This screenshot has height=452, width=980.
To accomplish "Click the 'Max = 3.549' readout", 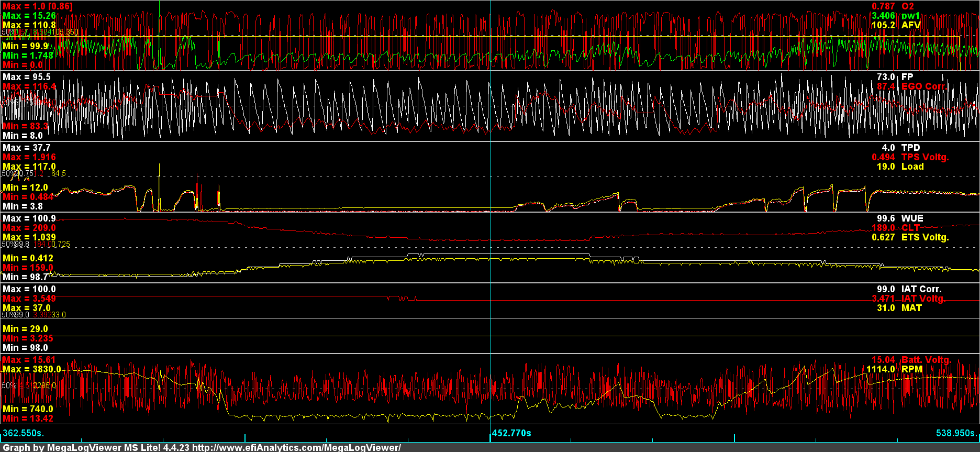I will coord(29,299).
